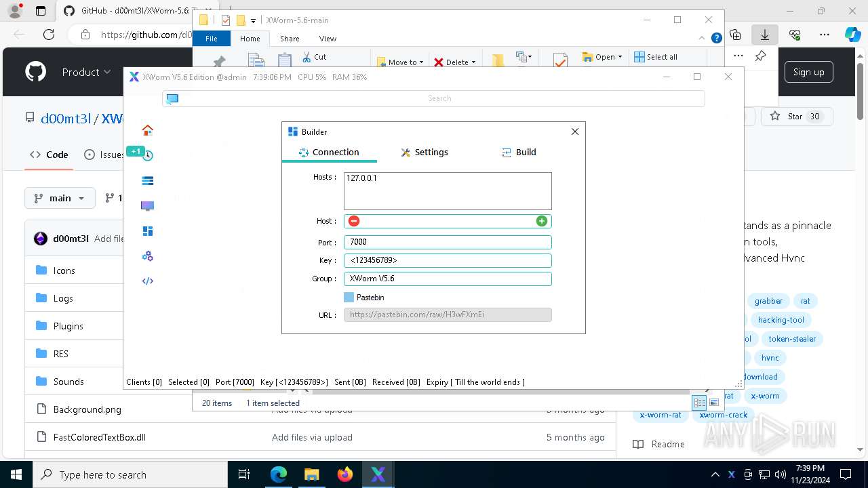Toggle the Pastebin checkbox
Image resolution: width=868 pixels, height=488 pixels.
coord(349,297)
